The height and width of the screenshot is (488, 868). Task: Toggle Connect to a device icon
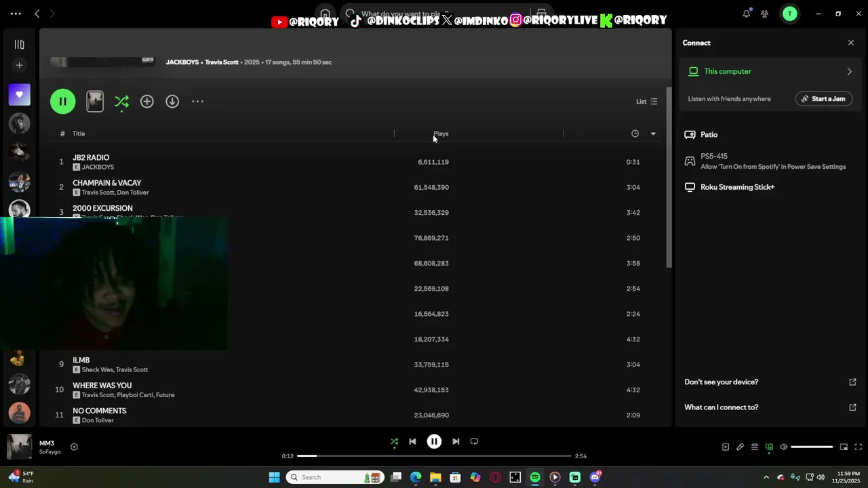pyautogui.click(x=769, y=447)
